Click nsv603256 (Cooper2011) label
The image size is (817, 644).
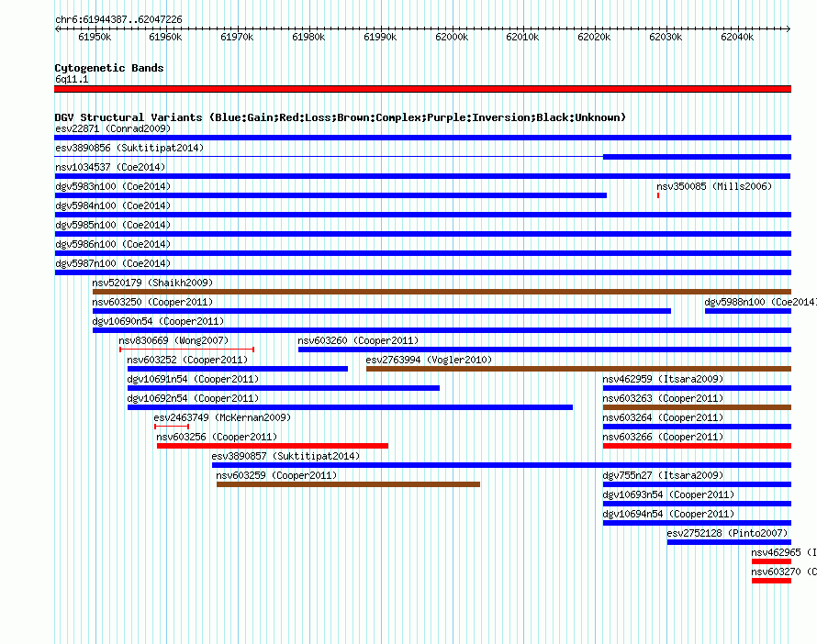click(217, 437)
